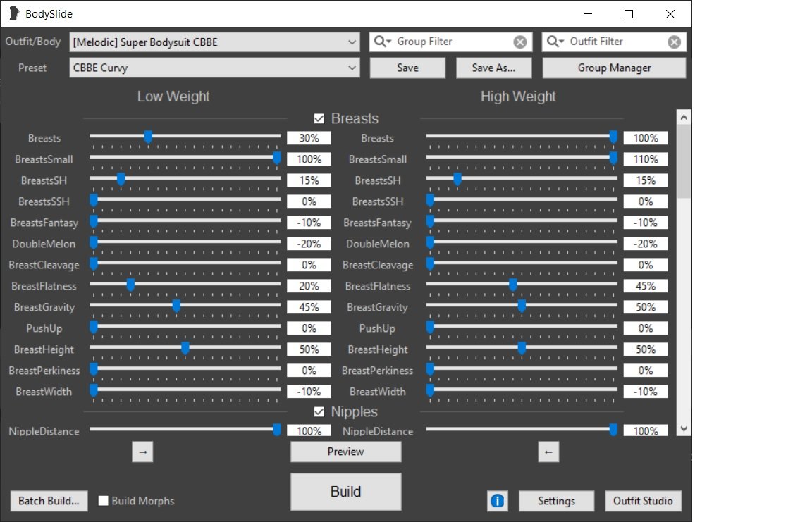
Task: Click the right arrow copy button
Action: click(142, 452)
